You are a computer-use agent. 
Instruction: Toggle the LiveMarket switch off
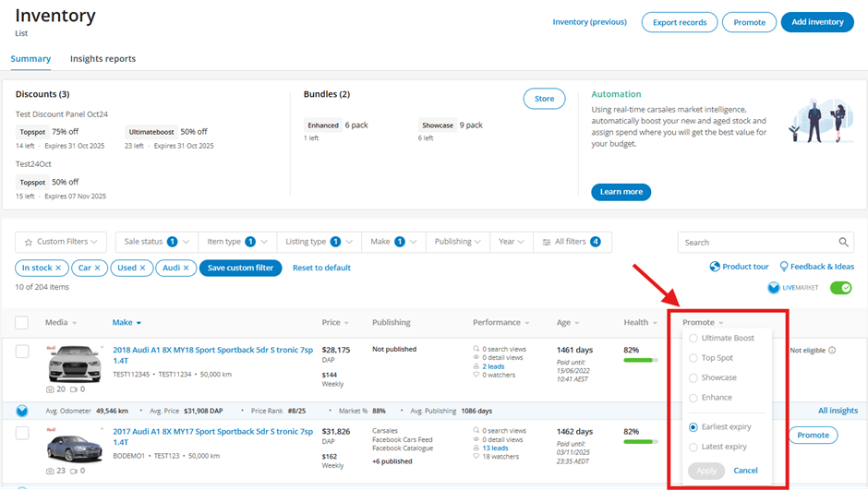840,288
